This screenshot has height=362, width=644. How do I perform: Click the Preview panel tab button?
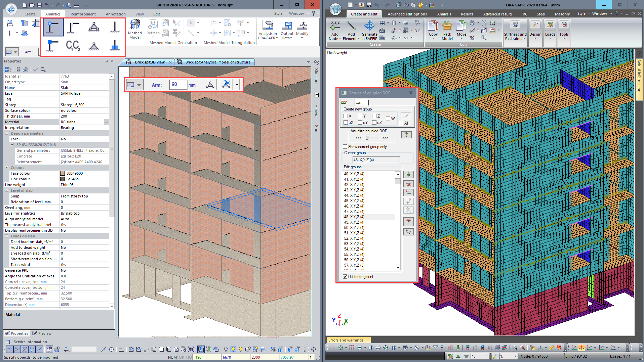point(42,333)
